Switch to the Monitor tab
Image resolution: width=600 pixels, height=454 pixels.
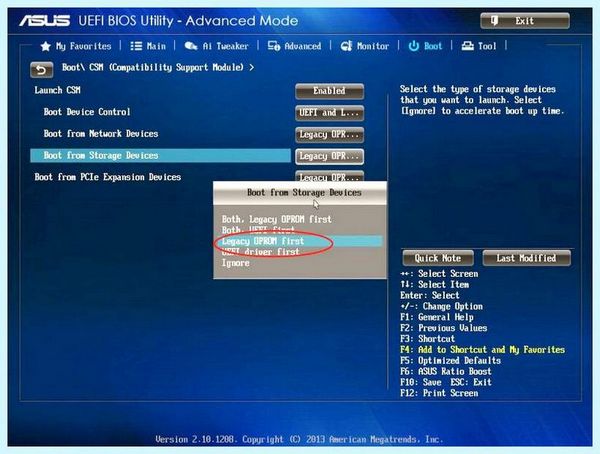tap(365, 46)
